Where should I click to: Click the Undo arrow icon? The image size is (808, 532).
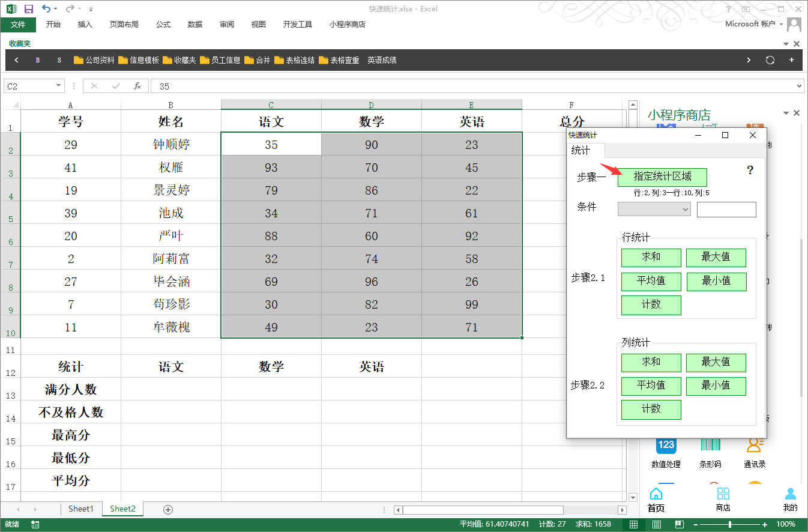coord(46,8)
